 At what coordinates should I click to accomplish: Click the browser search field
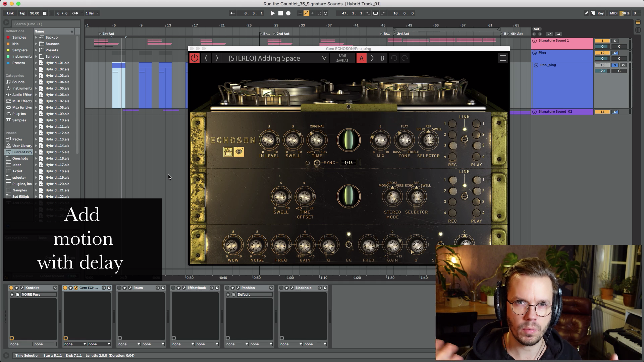[x=46, y=24]
